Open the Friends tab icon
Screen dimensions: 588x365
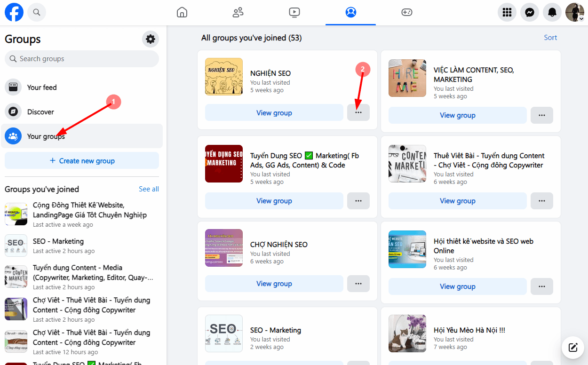[238, 13]
